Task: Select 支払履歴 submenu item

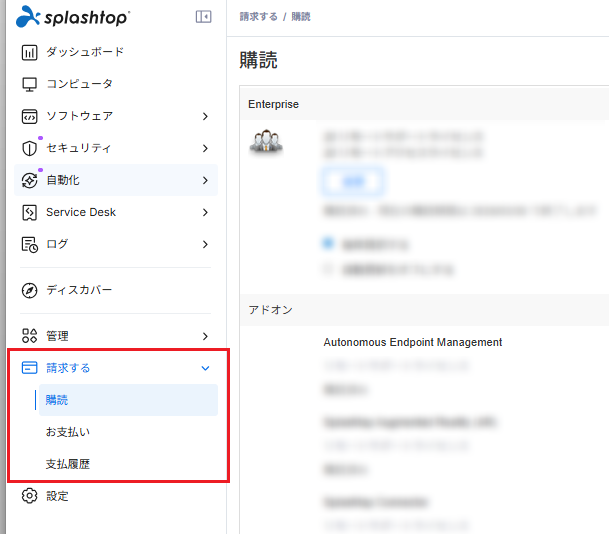Action: click(x=128, y=464)
